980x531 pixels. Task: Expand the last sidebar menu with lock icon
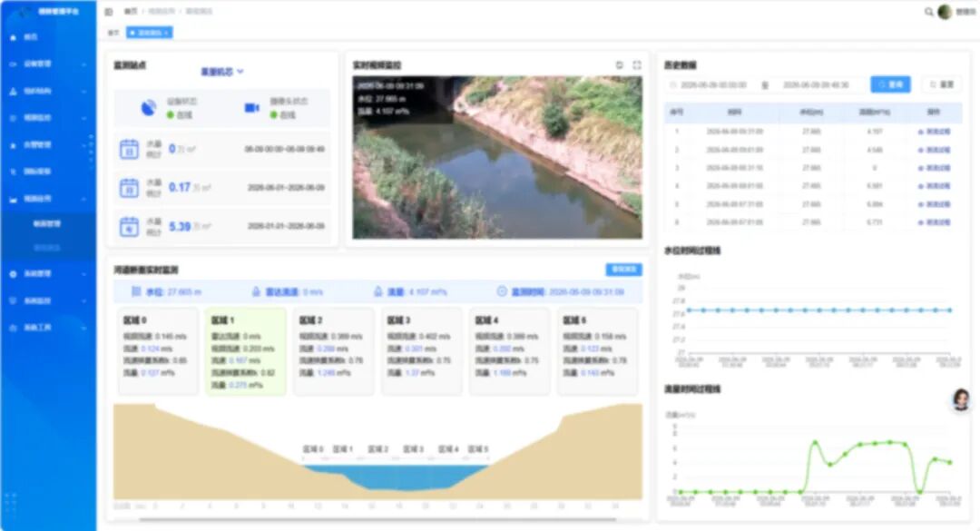pos(48,328)
